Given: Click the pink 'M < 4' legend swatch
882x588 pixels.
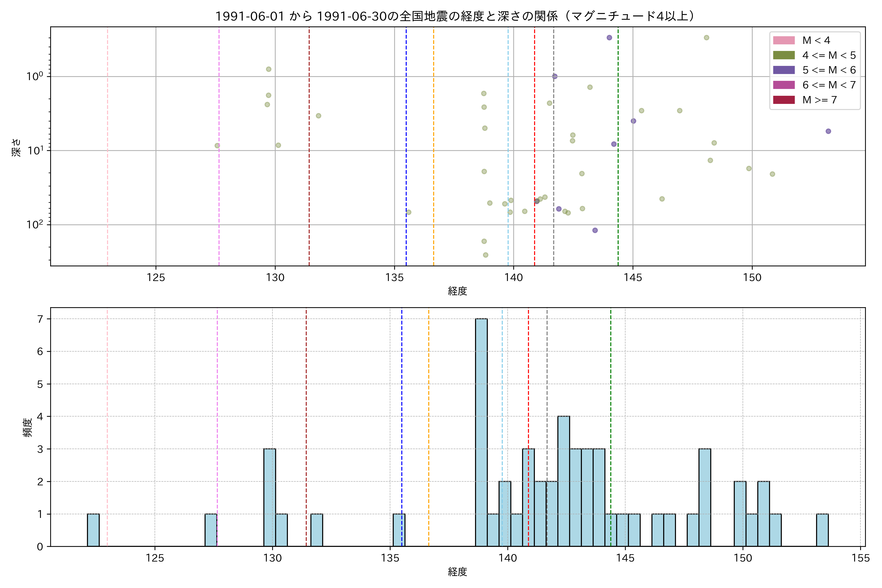Looking at the screenshot, I should point(784,40).
